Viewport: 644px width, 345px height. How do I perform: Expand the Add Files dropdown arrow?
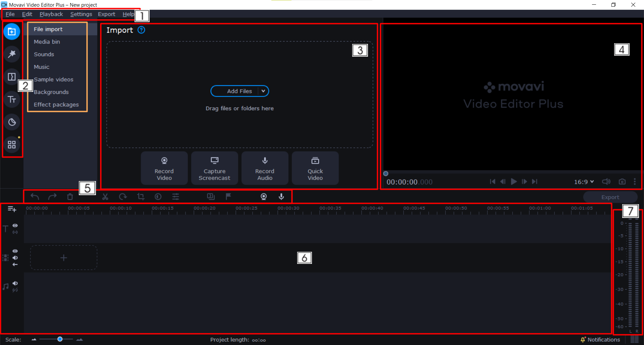click(x=263, y=91)
